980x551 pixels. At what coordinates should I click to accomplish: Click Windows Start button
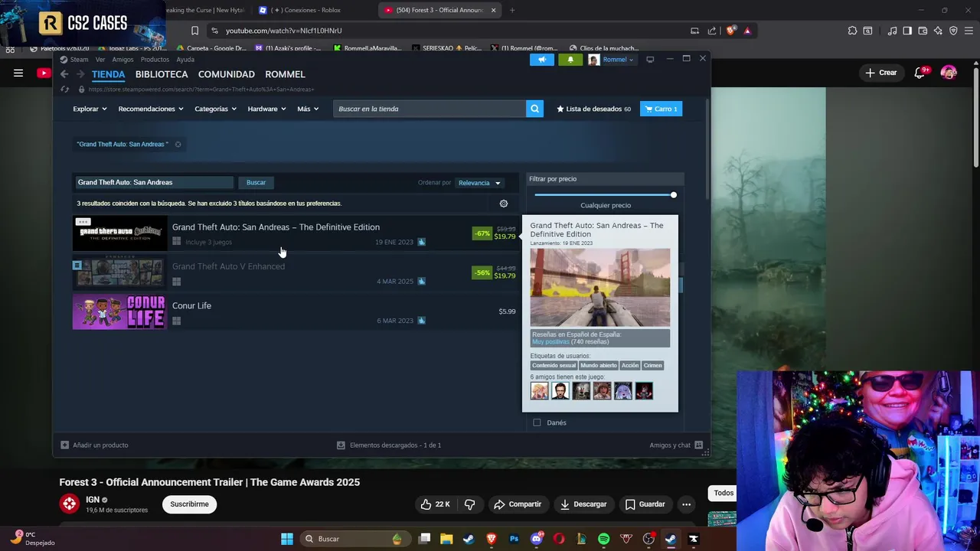coord(287,539)
